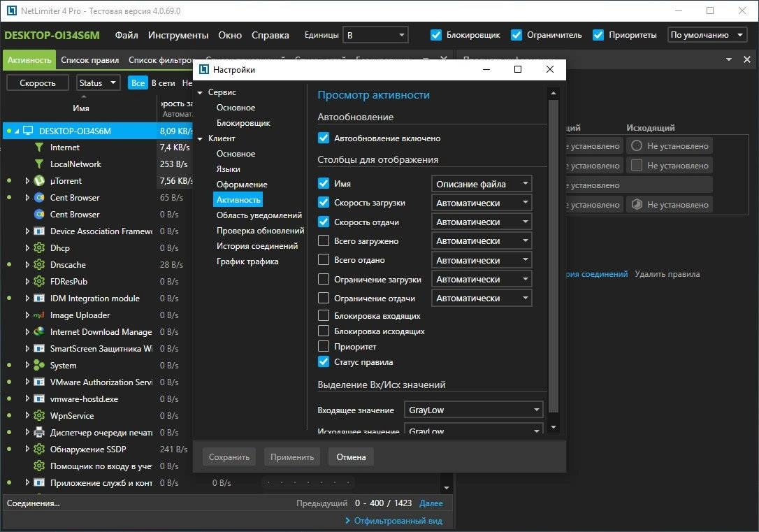Image resolution: width=759 pixels, height=532 pixels.
Task: Select the Все filter button
Action: (138, 82)
